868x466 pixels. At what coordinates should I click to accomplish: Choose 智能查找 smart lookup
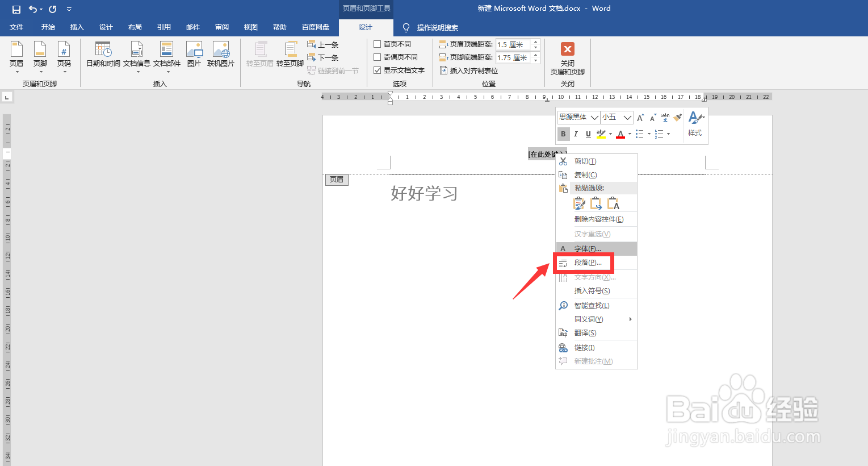coord(597,306)
